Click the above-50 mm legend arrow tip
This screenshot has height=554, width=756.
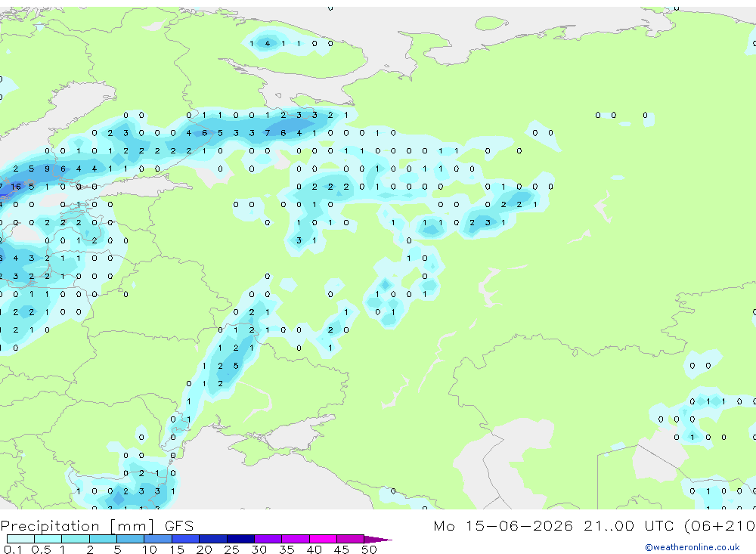click(x=379, y=540)
